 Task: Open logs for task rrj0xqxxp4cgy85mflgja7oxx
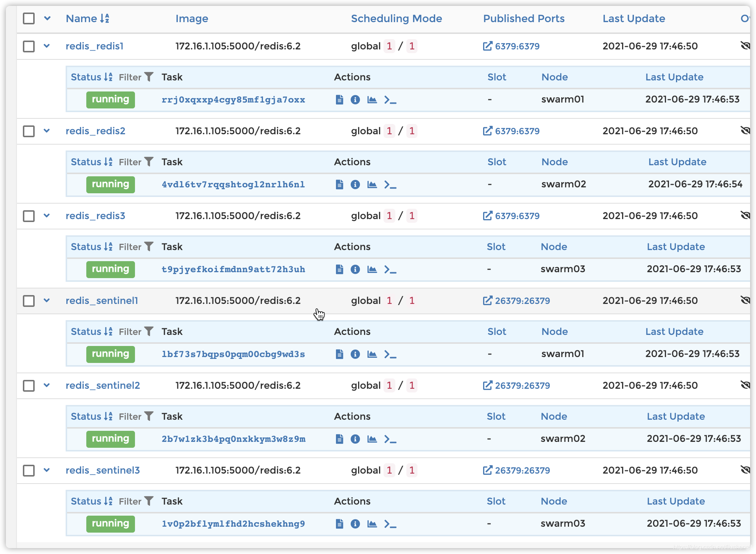pos(340,100)
